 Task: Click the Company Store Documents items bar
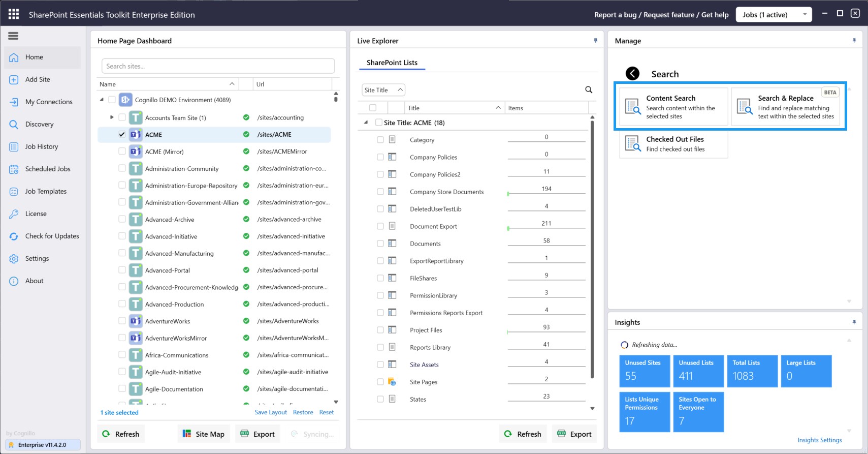pyautogui.click(x=546, y=192)
